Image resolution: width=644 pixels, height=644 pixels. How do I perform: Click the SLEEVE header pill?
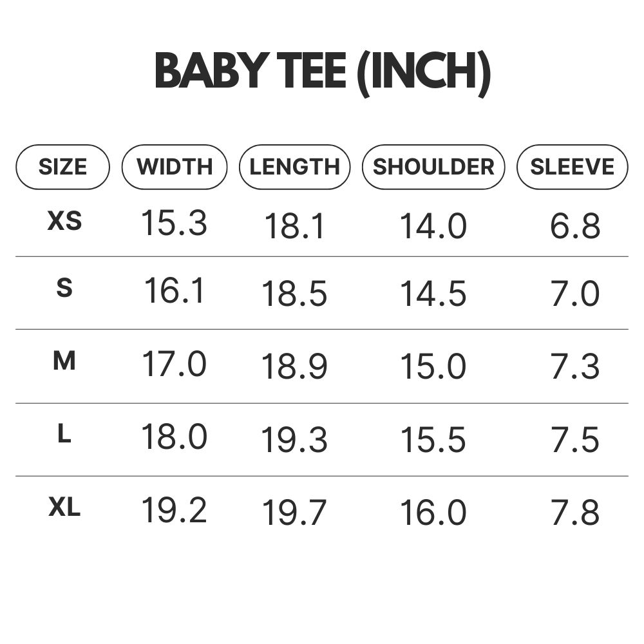click(x=572, y=167)
